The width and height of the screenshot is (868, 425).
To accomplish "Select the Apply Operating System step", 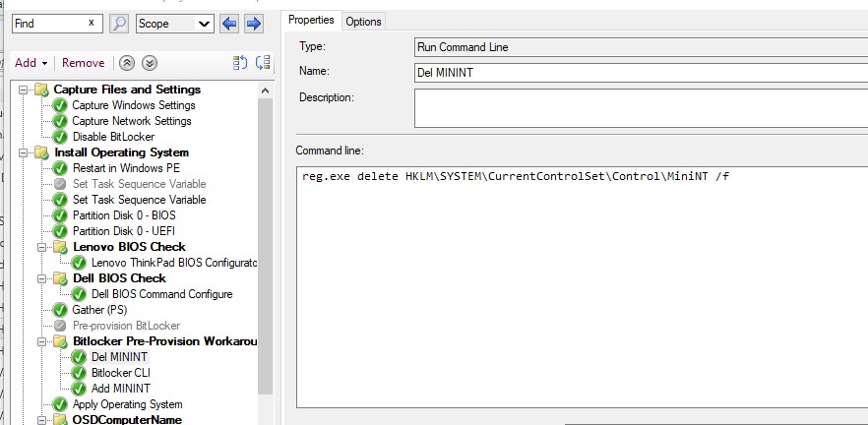I will [x=126, y=404].
